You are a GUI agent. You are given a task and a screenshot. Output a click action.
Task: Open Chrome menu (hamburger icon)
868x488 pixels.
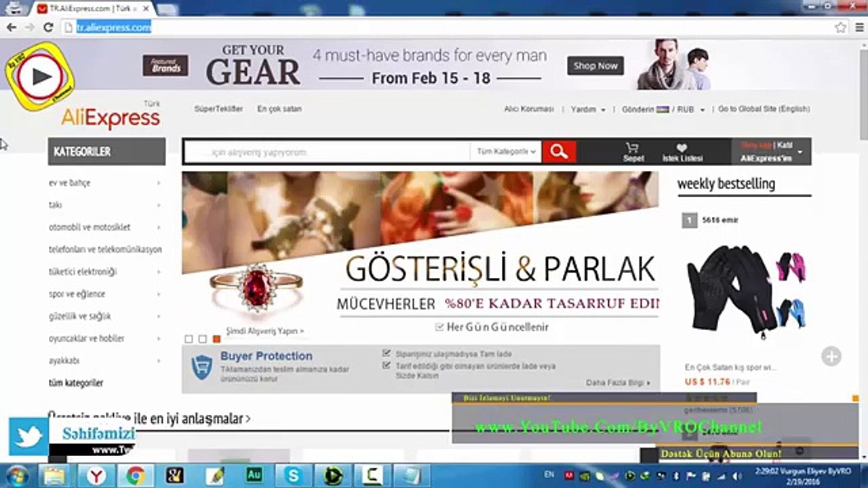point(859,28)
